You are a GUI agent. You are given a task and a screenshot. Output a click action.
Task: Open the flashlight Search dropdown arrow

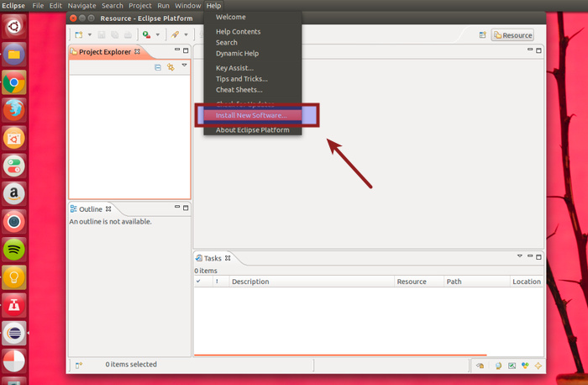click(x=186, y=35)
